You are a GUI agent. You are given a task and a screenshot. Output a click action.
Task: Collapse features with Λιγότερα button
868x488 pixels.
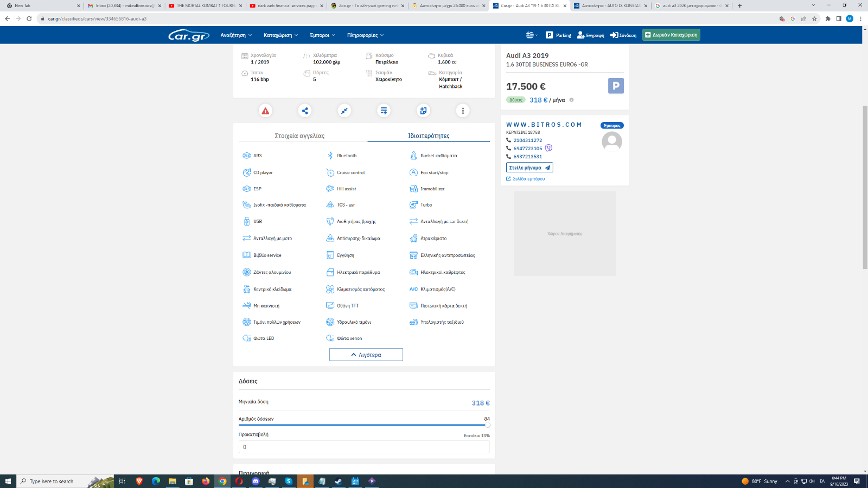point(366,355)
